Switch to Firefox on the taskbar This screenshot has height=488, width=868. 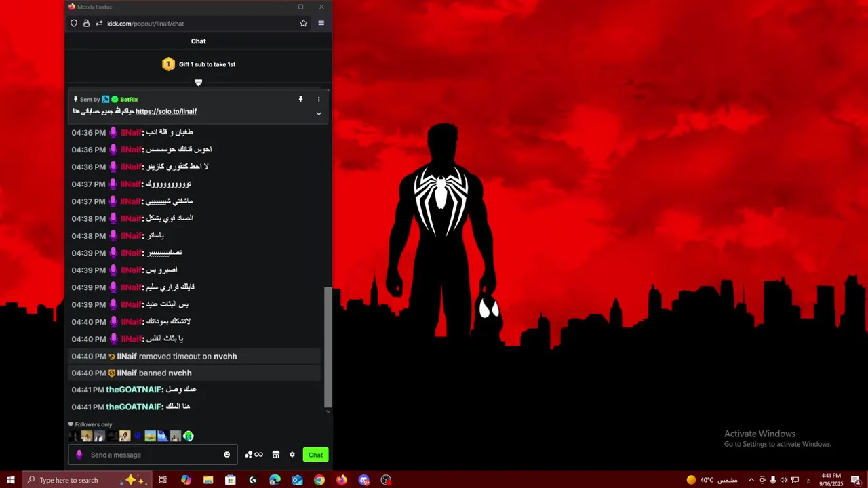tap(342, 480)
